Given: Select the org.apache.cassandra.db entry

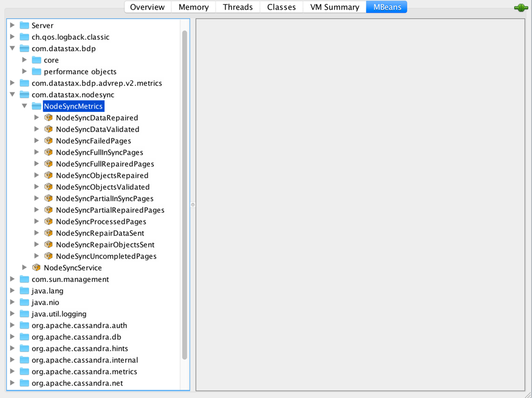Looking at the screenshot, I should coord(76,337).
